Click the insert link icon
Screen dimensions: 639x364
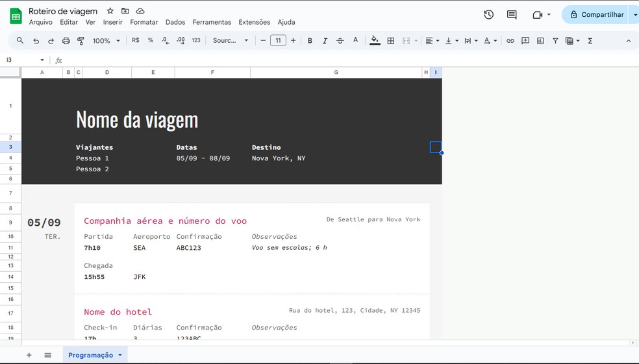(x=510, y=41)
